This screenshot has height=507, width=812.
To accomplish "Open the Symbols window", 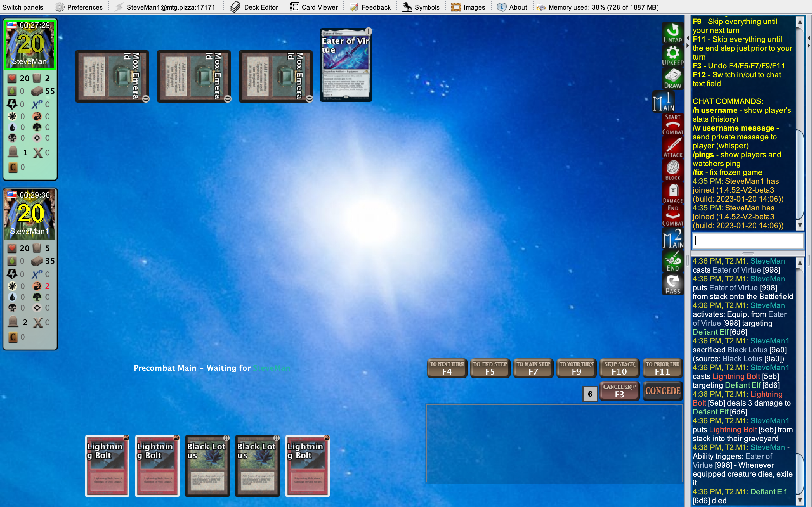I will 421,7.
